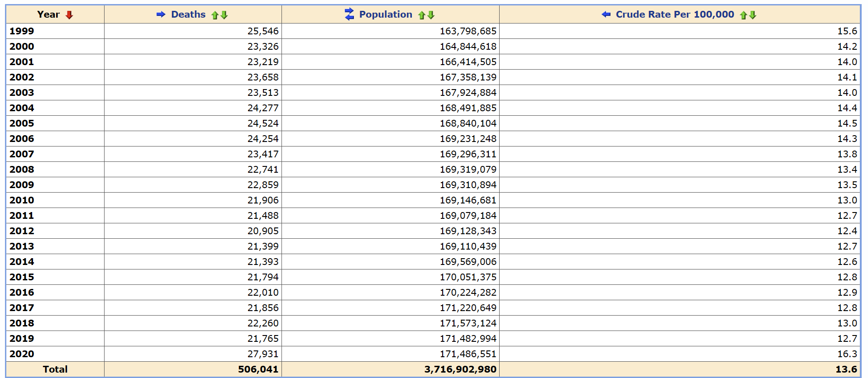The height and width of the screenshot is (378, 868).
Task: Select the 1999 year row label
Action: [22, 31]
